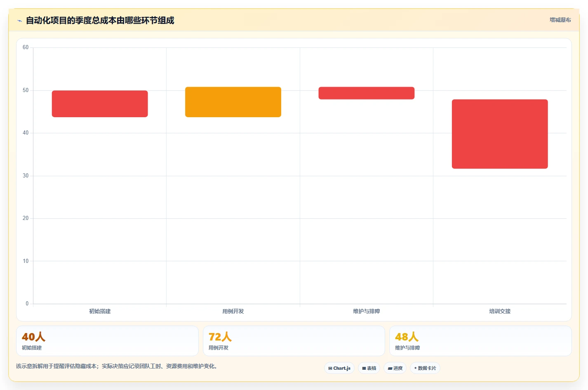This screenshot has width=588, height=390.
Task: Click the 用例开发 x-axis label
Action: [233, 311]
